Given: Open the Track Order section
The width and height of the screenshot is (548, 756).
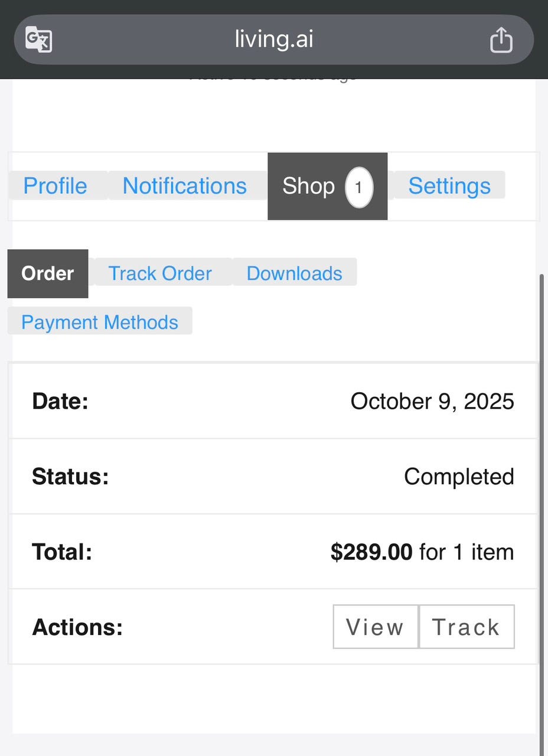Looking at the screenshot, I should [160, 273].
